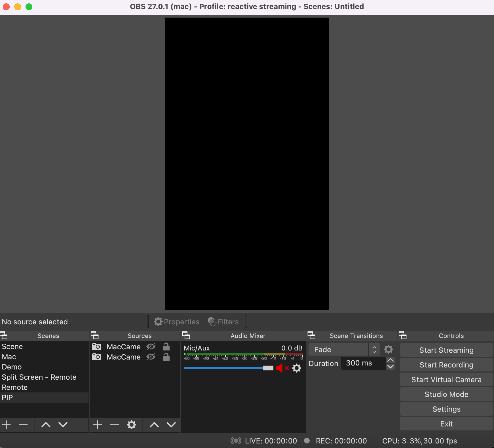Increase transition duration with up arrow
The height and width of the screenshot is (448, 494).
(390, 360)
